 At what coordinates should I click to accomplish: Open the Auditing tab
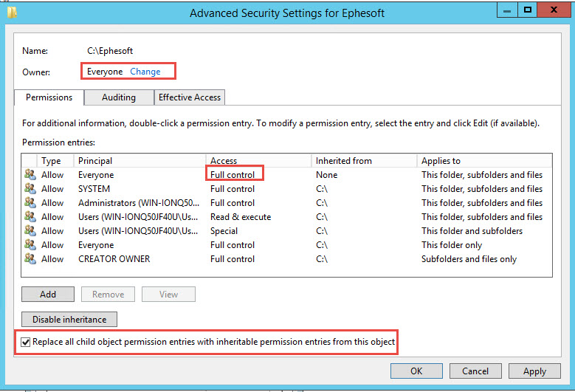(x=119, y=97)
